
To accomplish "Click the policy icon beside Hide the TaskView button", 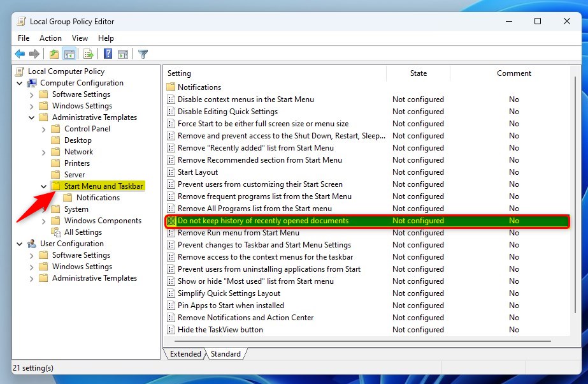I will (x=171, y=330).
